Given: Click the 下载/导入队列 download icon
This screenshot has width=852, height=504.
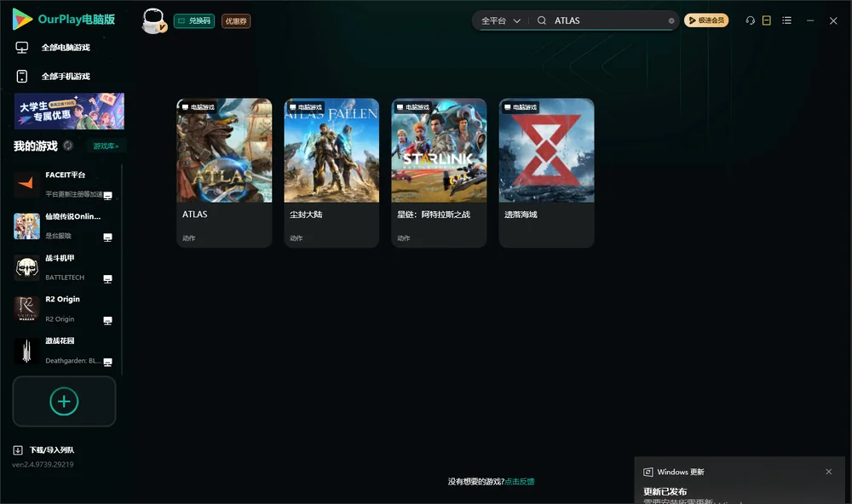Looking at the screenshot, I should coord(18,450).
